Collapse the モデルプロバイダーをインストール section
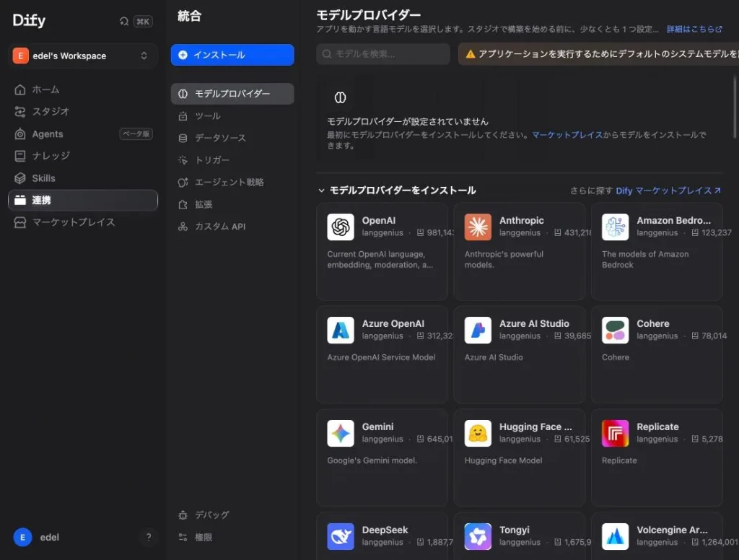739x560 pixels. coord(321,191)
